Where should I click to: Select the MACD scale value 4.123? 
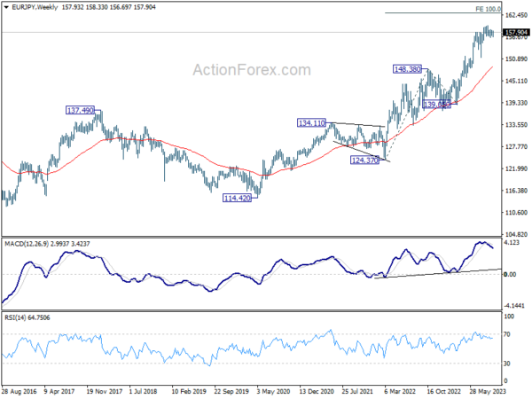point(512,243)
